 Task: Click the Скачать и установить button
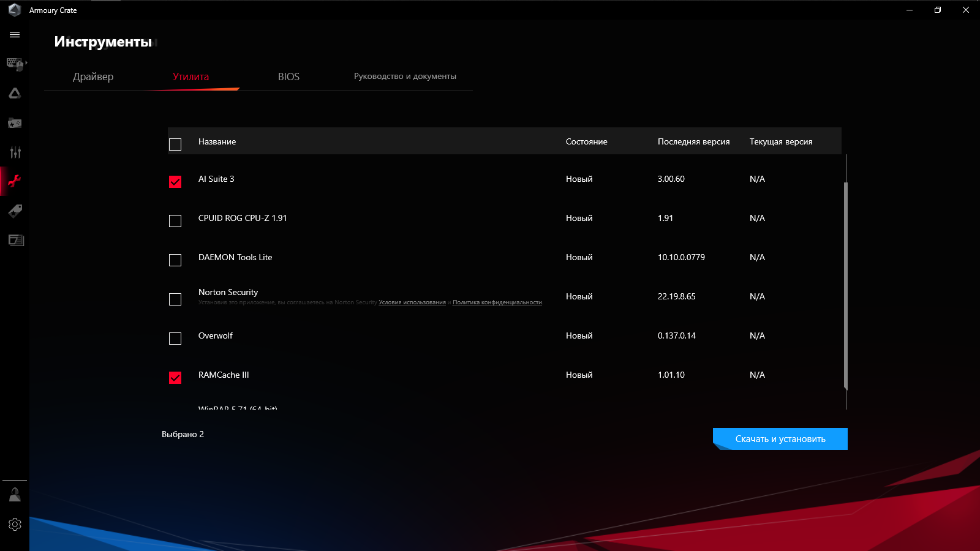click(780, 439)
